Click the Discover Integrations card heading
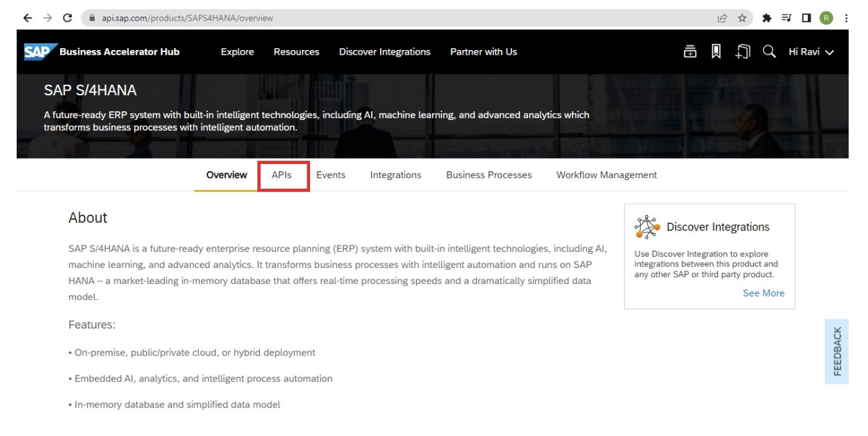Screen dimensions: 868x436 [x=718, y=227]
